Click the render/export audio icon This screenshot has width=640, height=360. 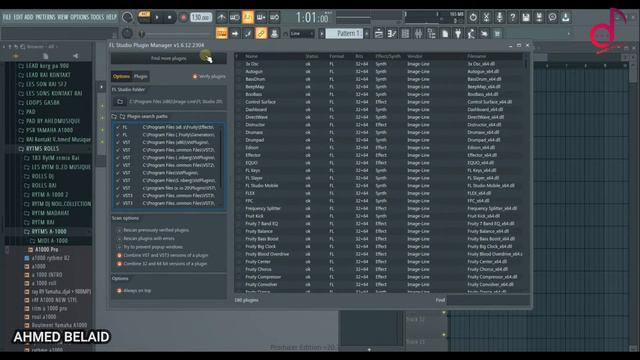(x=539, y=17)
